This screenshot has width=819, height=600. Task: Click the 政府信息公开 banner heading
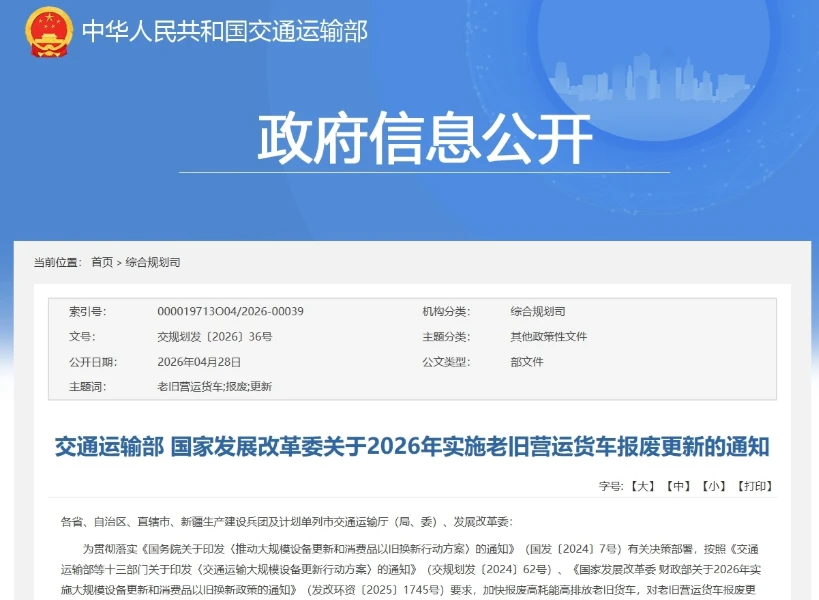tap(425, 137)
